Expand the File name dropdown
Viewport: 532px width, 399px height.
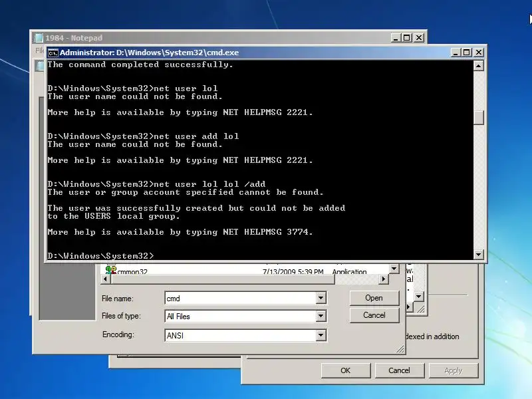pyautogui.click(x=321, y=298)
